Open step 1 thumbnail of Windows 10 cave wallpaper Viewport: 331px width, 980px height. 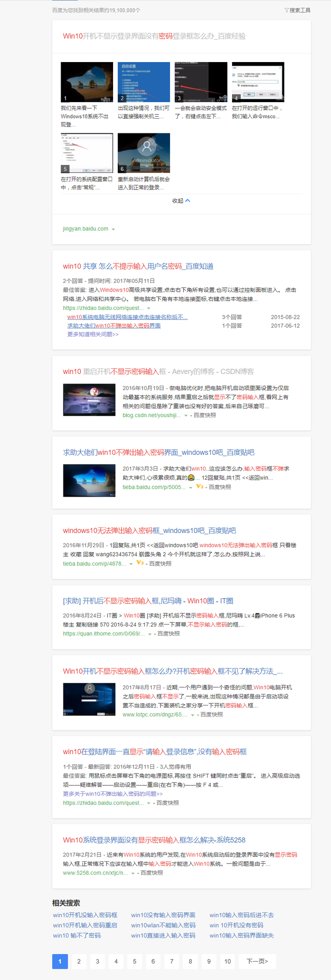point(87,82)
